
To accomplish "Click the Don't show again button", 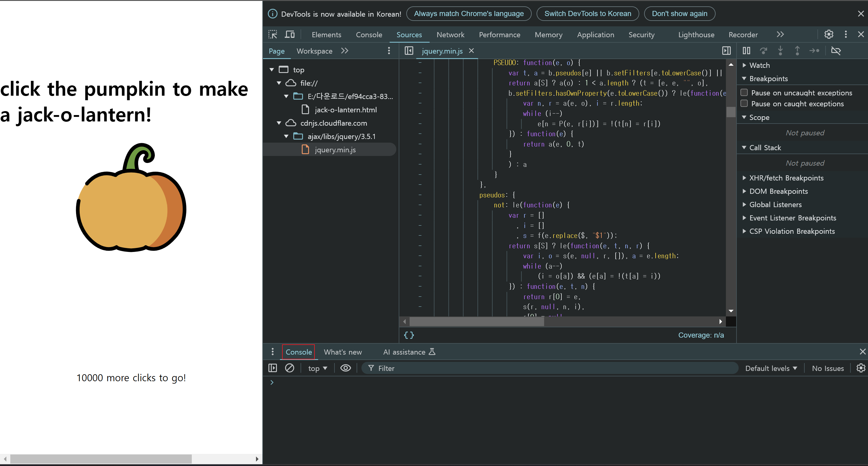I will pos(679,14).
